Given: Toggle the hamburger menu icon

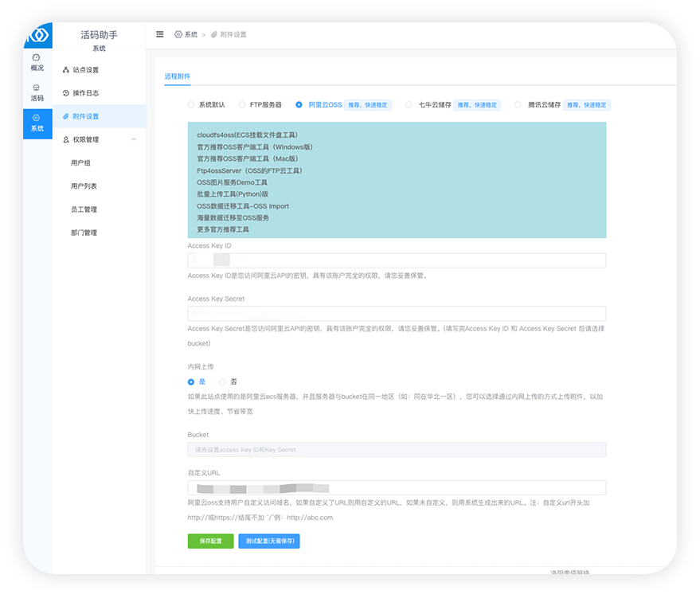Looking at the screenshot, I should pos(160,34).
